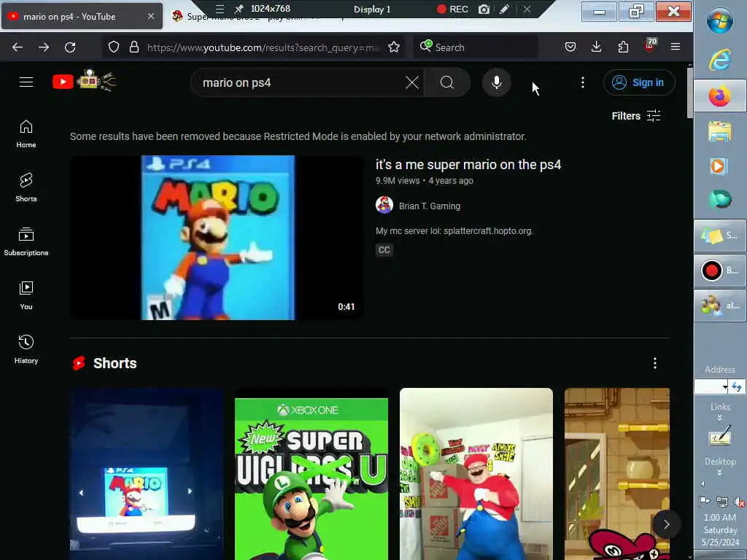
Task: Click the Sign in button
Action: point(638,83)
